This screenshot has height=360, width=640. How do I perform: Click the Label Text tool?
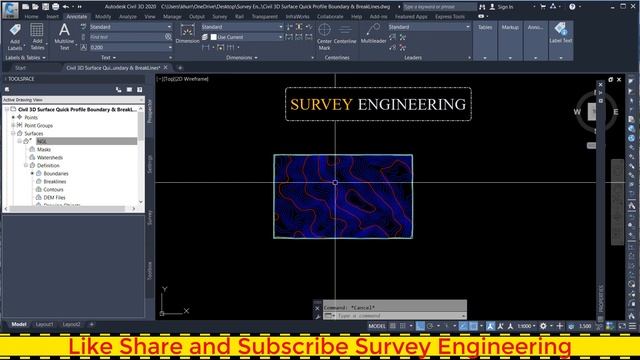tap(561, 33)
